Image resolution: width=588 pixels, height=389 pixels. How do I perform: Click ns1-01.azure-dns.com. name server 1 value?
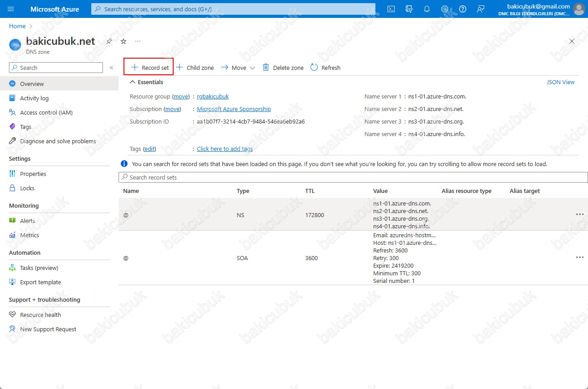[x=438, y=96]
